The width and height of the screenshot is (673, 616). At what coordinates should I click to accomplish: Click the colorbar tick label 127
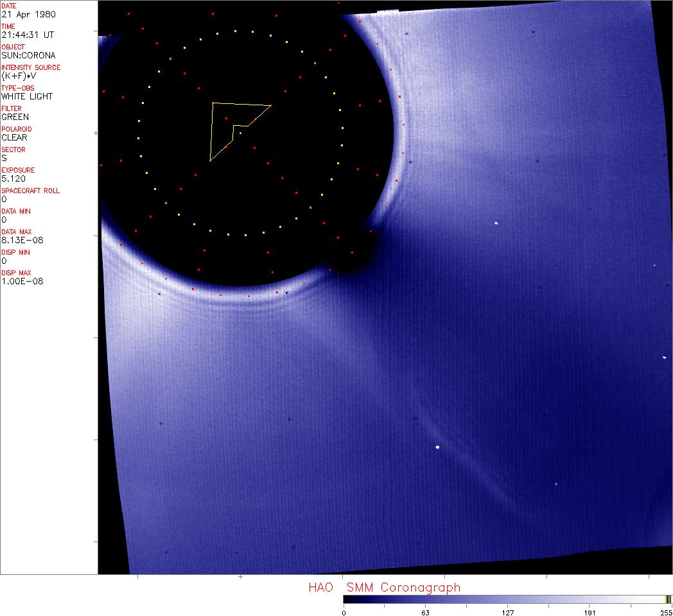508,612
